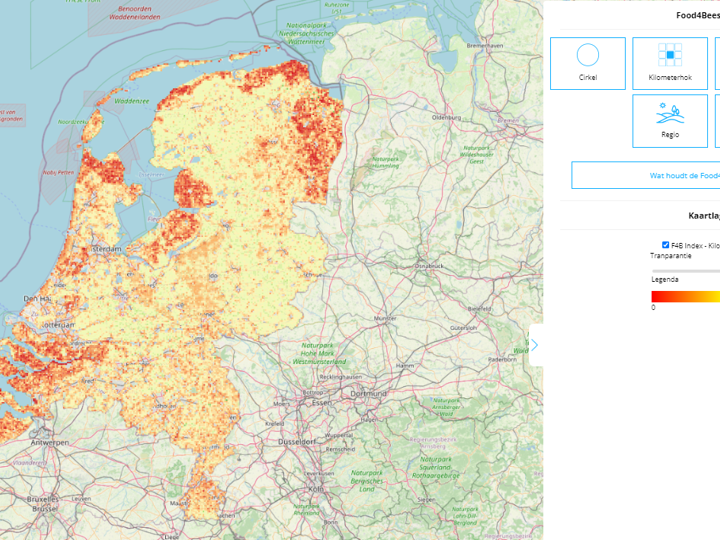Collapse the side panel with the chevron arrow
Viewport: 720px width, 540px height.
click(534, 345)
